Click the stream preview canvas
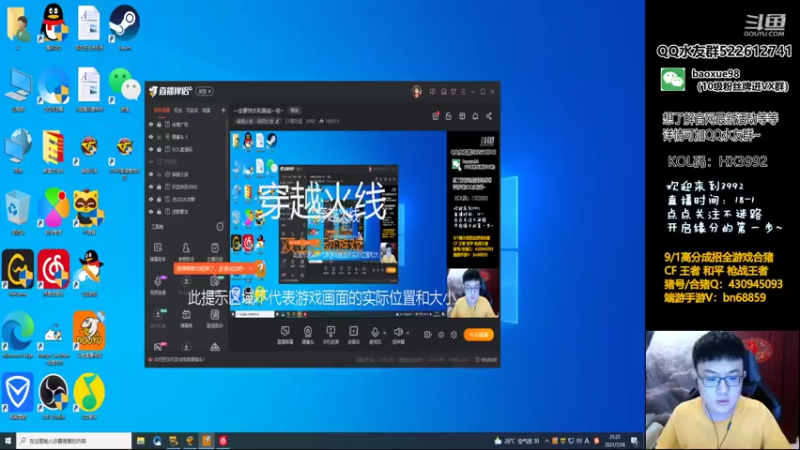The image size is (800, 450). click(364, 224)
